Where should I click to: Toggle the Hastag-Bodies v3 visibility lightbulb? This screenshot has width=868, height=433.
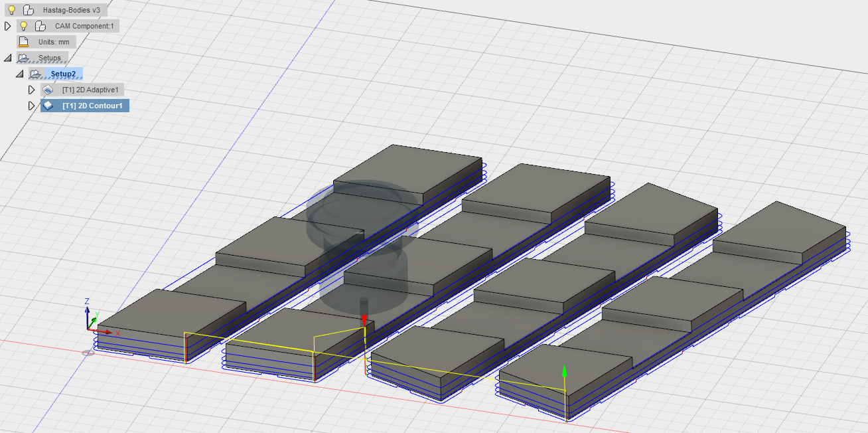(11, 9)
